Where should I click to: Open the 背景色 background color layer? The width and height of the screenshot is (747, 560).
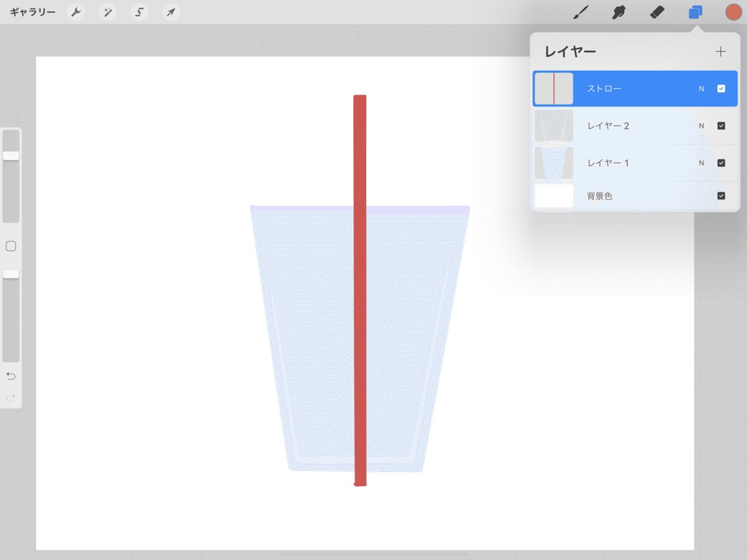(x=636, y=196)
